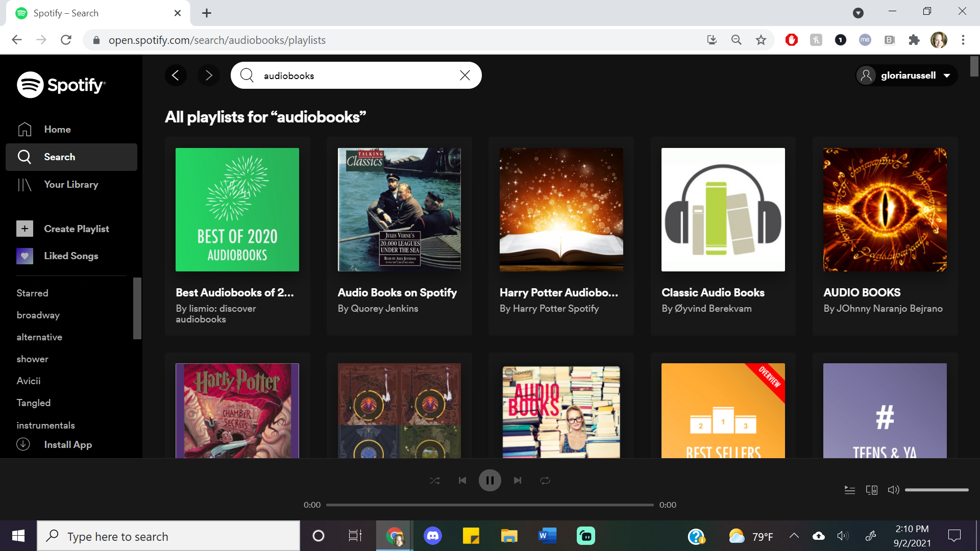Go to Home in the sidebar

(57, 130)
